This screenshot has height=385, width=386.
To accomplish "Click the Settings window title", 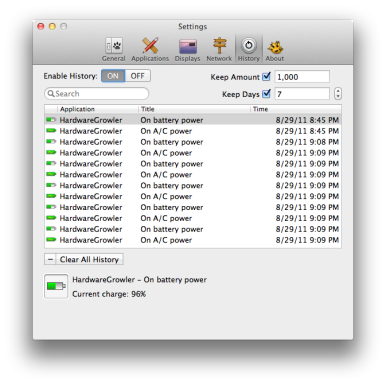I will point(193,26).
